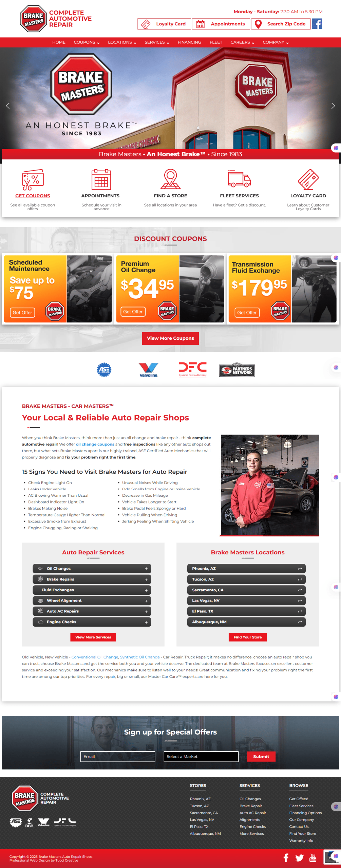Screen dimensions: 341x868
Task: Click Find Your Store button
Action: pos(248,637)
